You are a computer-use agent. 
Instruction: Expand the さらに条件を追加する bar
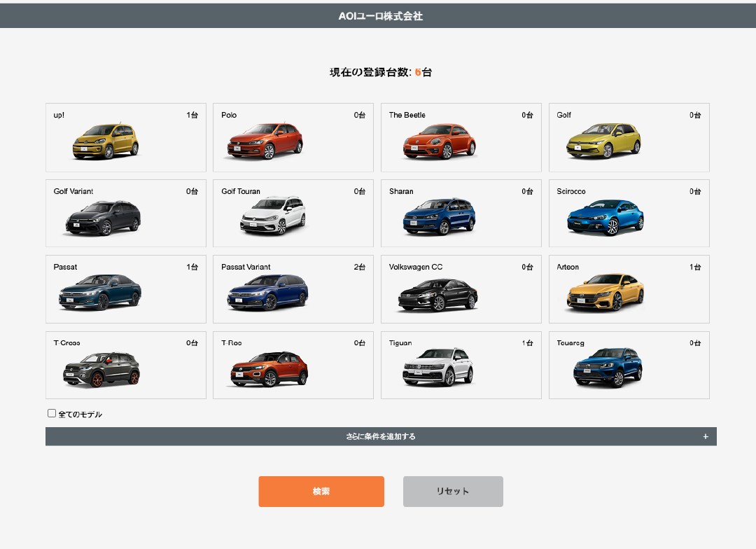(x=381, y=436)
